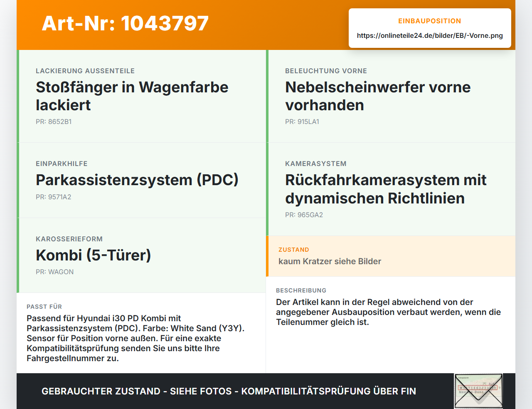The height and width of the screenshot is (409, 532).
Task: Click PR code 965GA2
Action: point(304,215)
